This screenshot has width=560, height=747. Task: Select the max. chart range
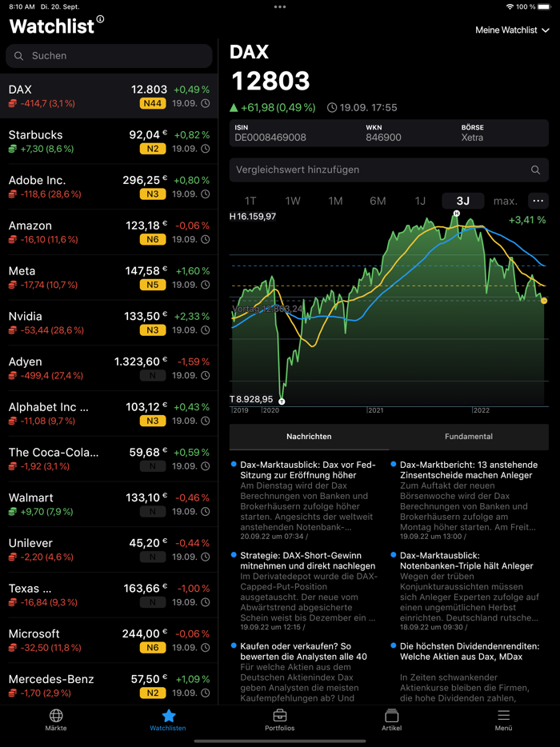pyautogui.click(x=505, y=201)
